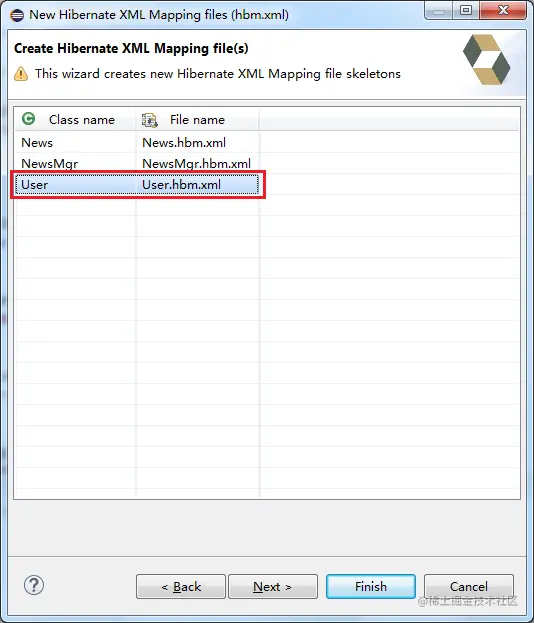Click the green class icon in Class name header

pos(29,118)
